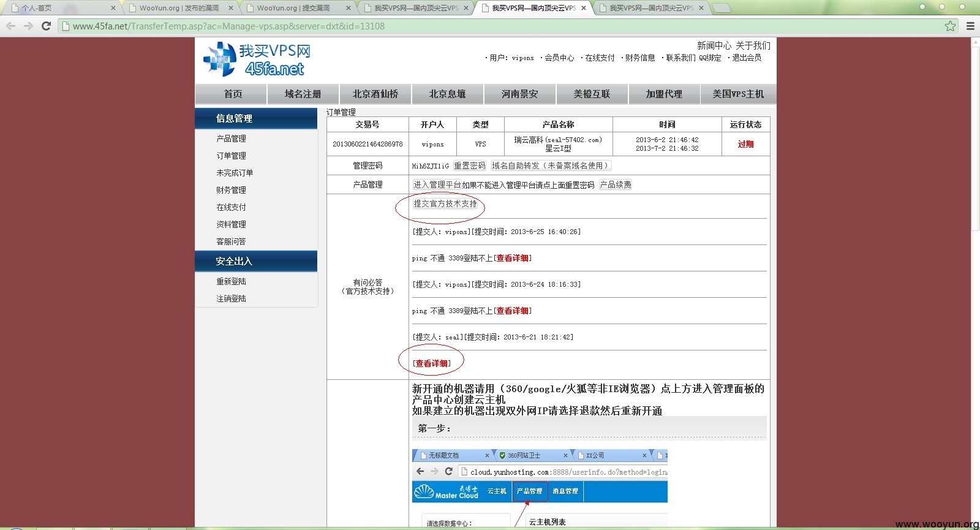Screen dimensions: 980x530
Task: Open the 北京息壤 navigation item
Action: tap(448, 94)
